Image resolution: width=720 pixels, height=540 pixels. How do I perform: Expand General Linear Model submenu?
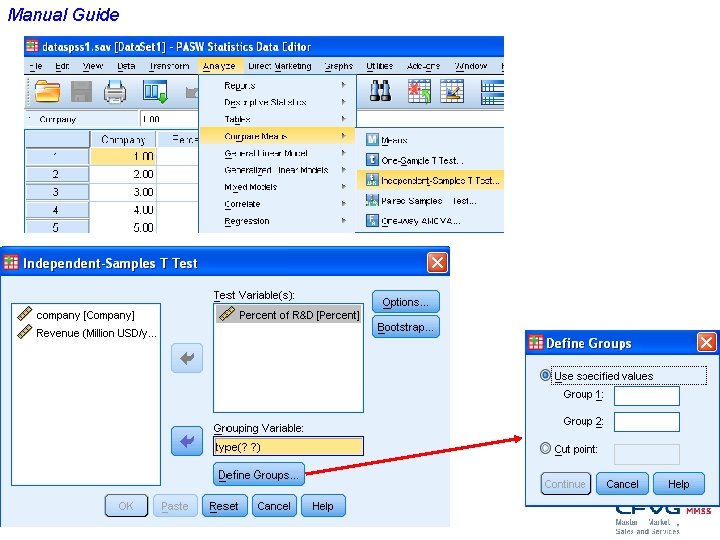point(278,153)
